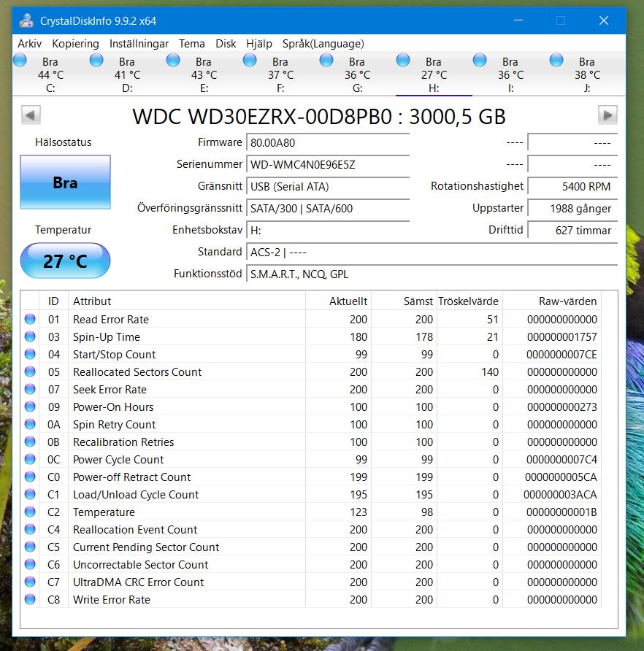This screenshot has height=651, width=644.
Task: Select the Seek Error Rate row
Action: [x=311, y=390]
